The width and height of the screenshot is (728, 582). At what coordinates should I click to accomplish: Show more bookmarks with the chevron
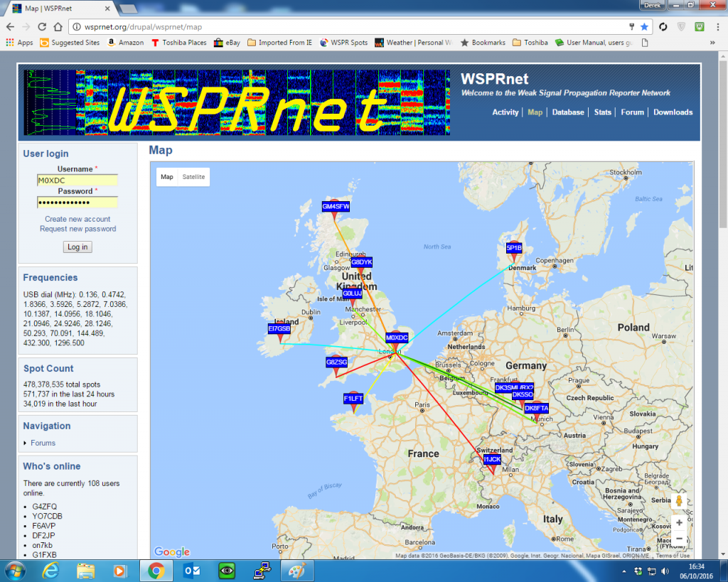coord(712,43)
